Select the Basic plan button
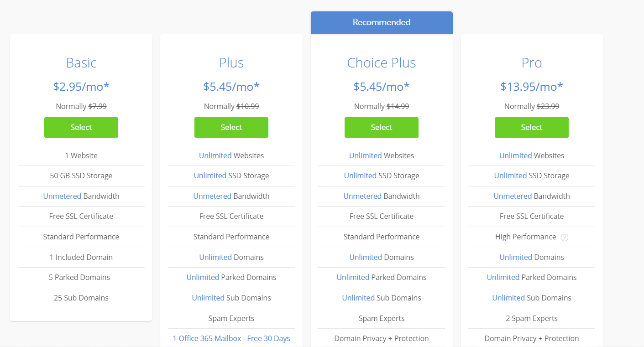This screenshot has height=347, width=644. coord(81,127)
